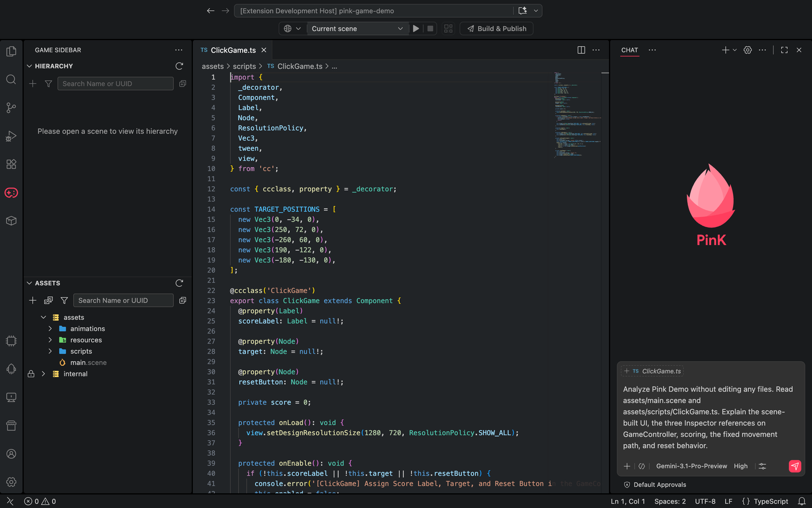812x508 pixels.
Task: Maximize the chat panel
Action: [784, 50]
